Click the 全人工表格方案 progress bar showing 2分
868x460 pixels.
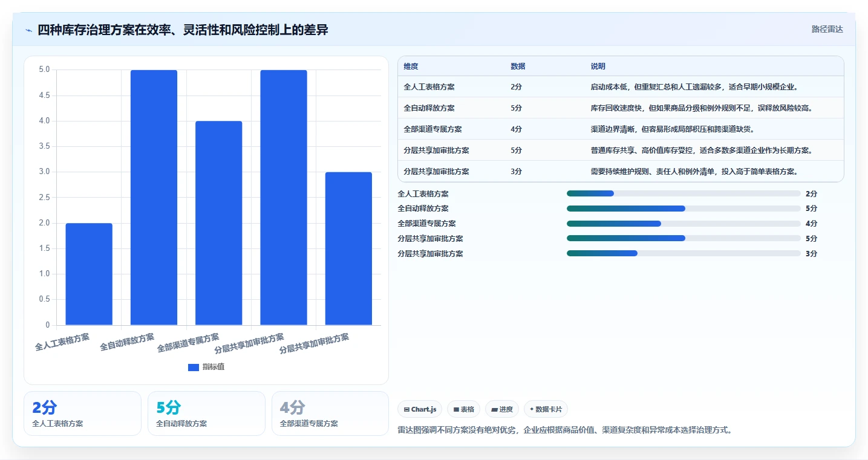click(684, 193)
